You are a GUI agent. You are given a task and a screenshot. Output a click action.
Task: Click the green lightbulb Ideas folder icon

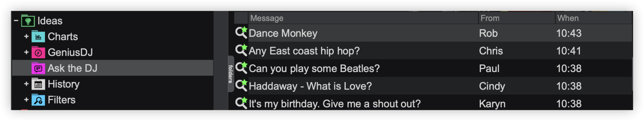(x=28, y=21)
